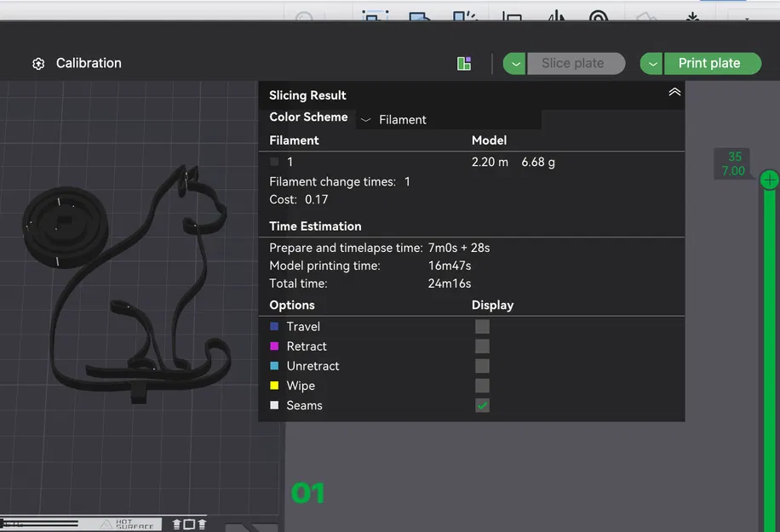The width and height of the screenshot is (780, 532).
Task: Click the green vertical layer slider track
Action: [x=770, y=360]
